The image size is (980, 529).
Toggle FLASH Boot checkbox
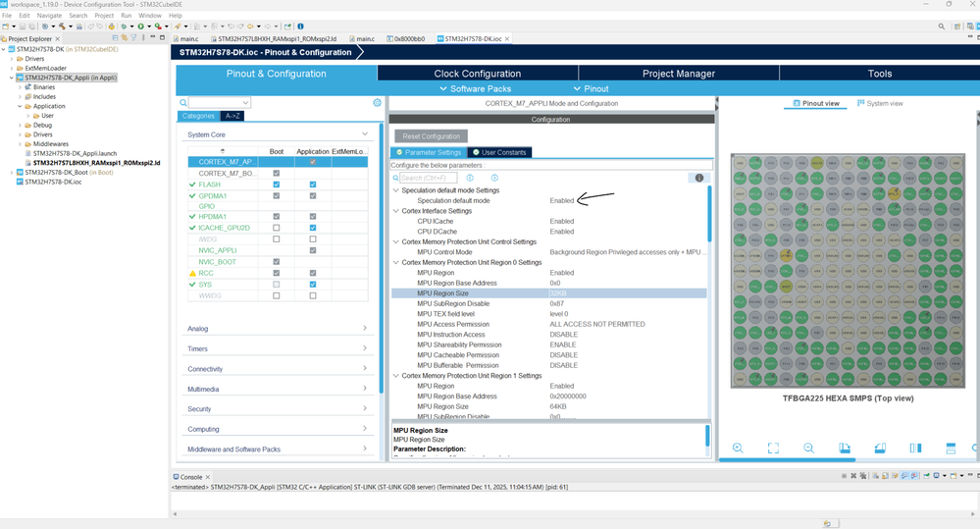pos(277,185)
